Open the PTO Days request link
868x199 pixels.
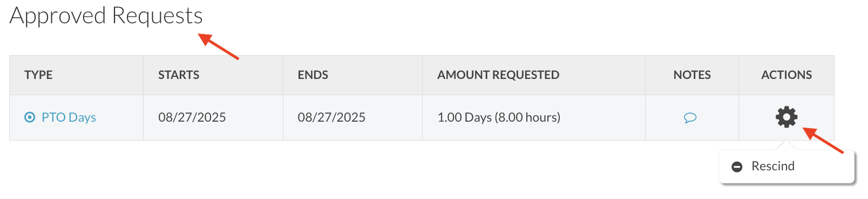69,117
